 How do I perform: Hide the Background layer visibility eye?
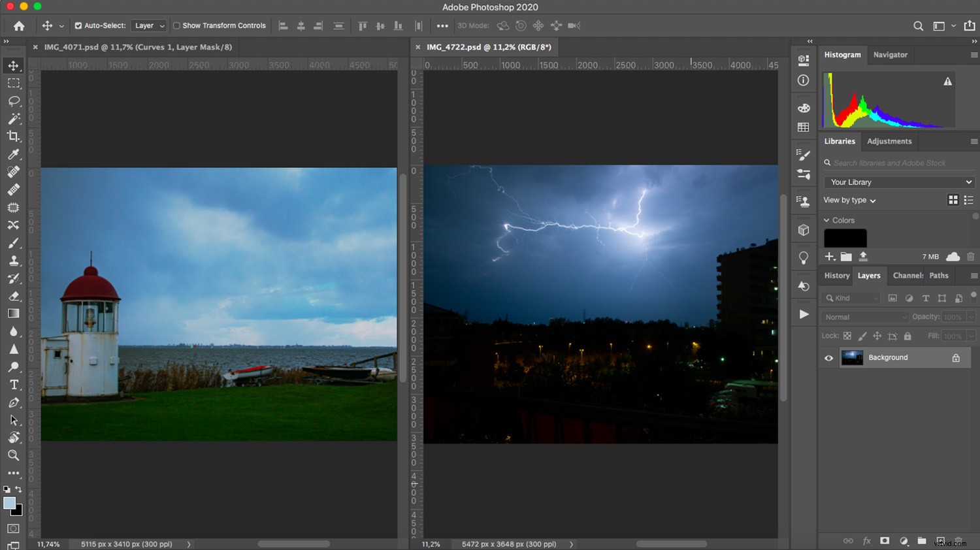click(828, 357)
